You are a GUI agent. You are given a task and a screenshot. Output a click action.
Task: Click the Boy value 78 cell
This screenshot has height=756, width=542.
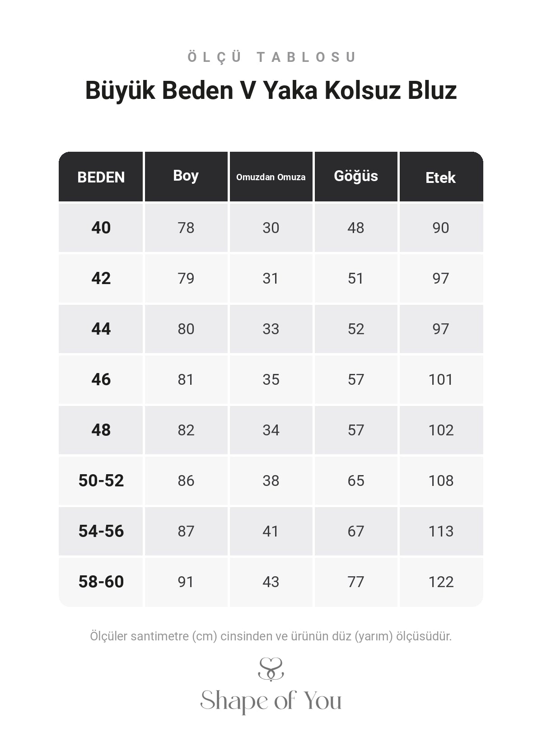(186, 228)
